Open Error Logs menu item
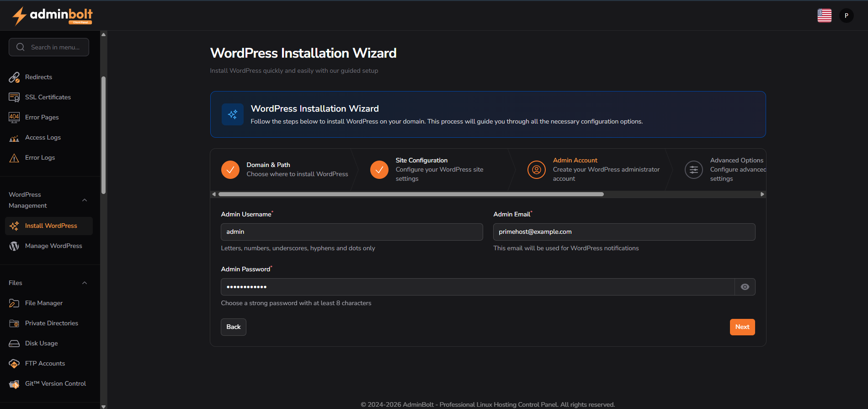The height and width of the screenshot is (409, 868). pos(49,158)
